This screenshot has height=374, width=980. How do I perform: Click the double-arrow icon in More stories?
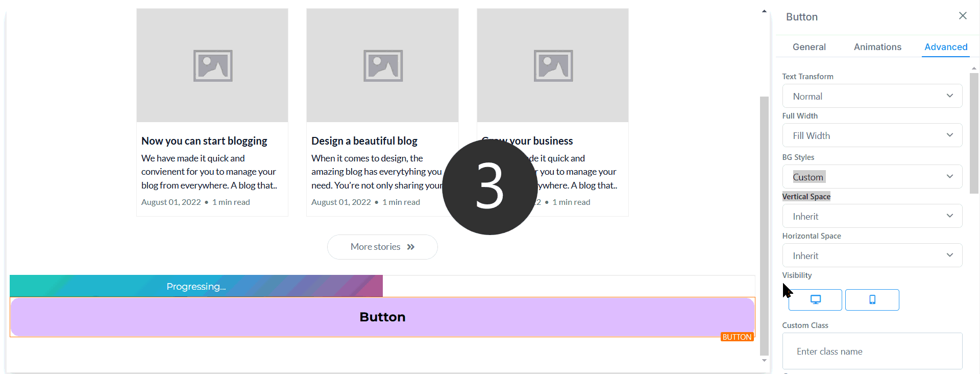(x=411, y=247)
